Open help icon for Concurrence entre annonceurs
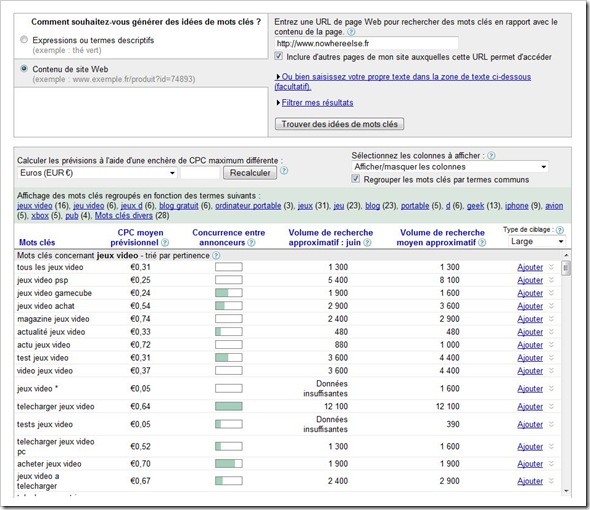The width and height of the screenshot is (590, 510). [x=251, y=243]
